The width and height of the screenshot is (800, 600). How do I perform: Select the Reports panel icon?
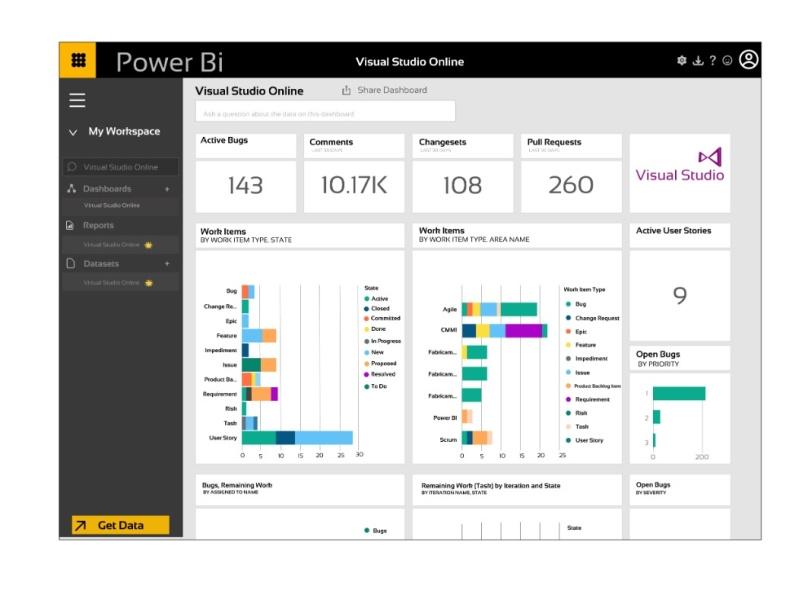pos(69,224)
